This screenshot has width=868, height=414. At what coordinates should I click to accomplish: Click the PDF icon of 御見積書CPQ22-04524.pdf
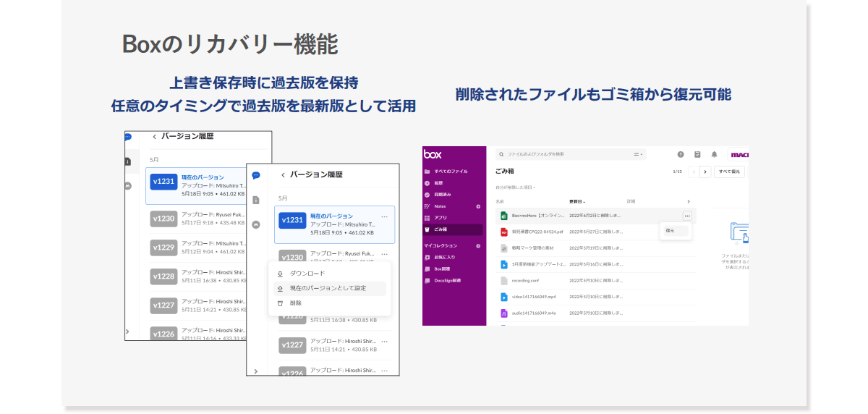(504, 232)
